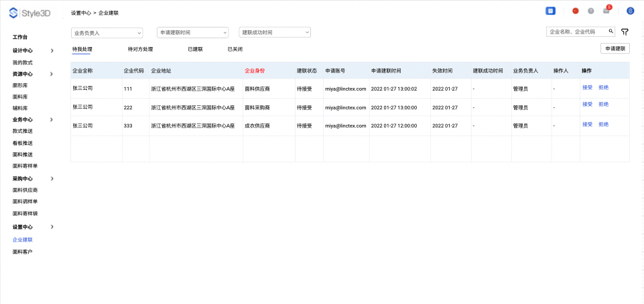This screenshot has height=304, width=644.
Task: Expand the 设计中心 sidebar section
Action: point(52,50)
